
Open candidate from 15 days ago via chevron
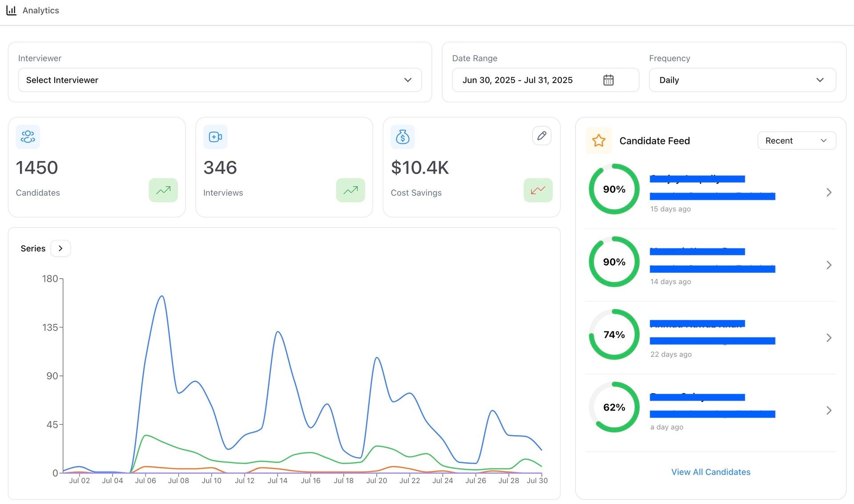(x=829, y=192)
